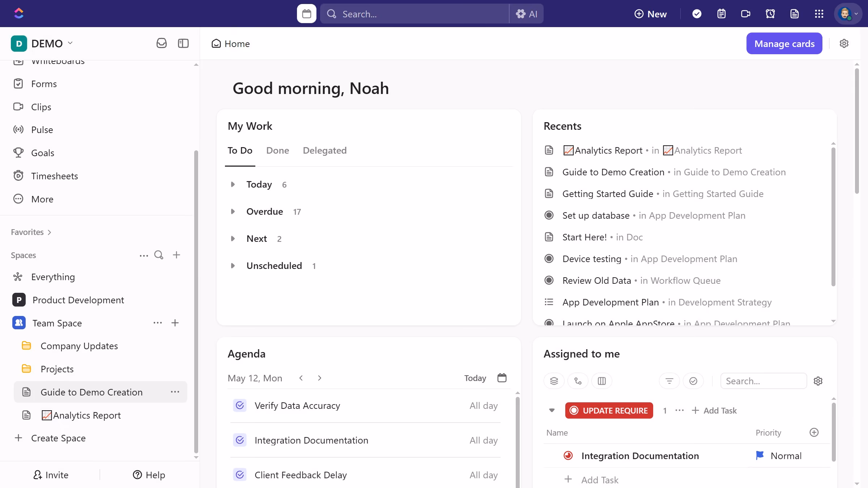Toggle closed tasks checkmark in Assigned to me
The height and width of the screenshot is (488, 868).
point(693,381)
